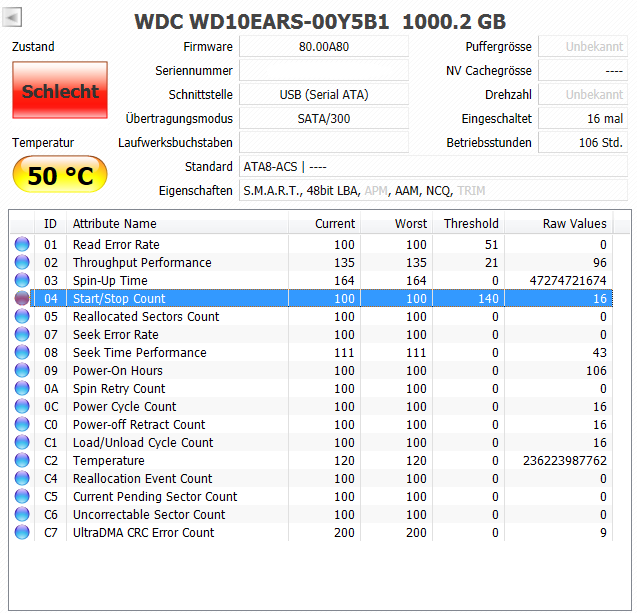Click the ID column header
This screenshot has height=613, width=637.
[x=50, y=223]
